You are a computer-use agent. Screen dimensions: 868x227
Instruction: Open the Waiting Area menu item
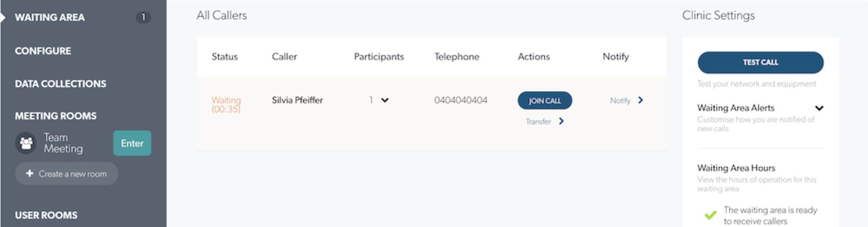coord(50,17)
